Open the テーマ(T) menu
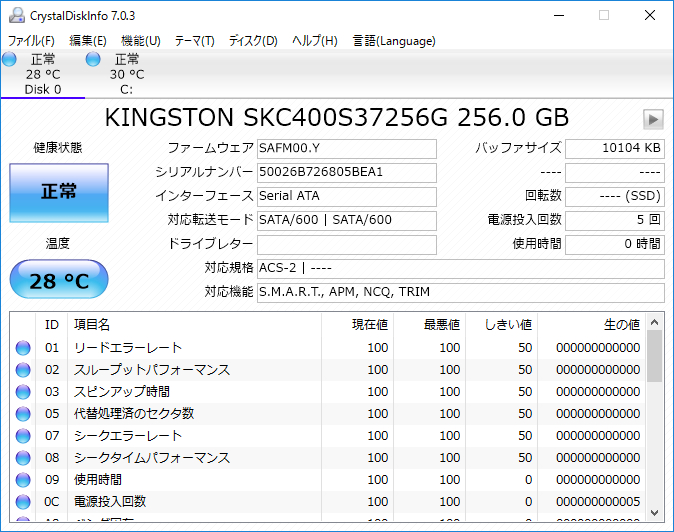This screenshot has height=532, width=674. [194, 41]
